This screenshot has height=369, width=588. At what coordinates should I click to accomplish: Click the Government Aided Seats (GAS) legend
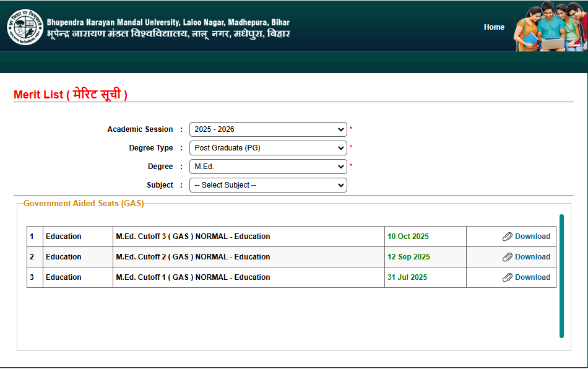pos(84,203)
